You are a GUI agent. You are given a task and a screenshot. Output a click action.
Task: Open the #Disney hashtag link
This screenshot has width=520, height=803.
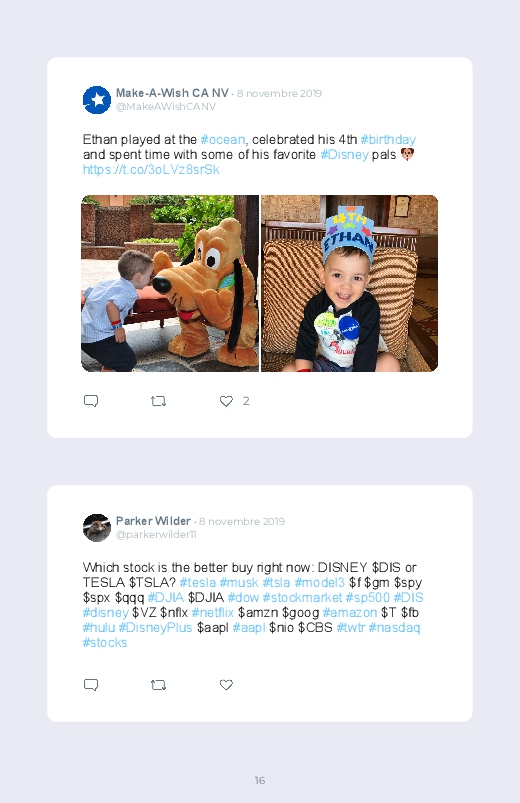[x=344, y=155]
